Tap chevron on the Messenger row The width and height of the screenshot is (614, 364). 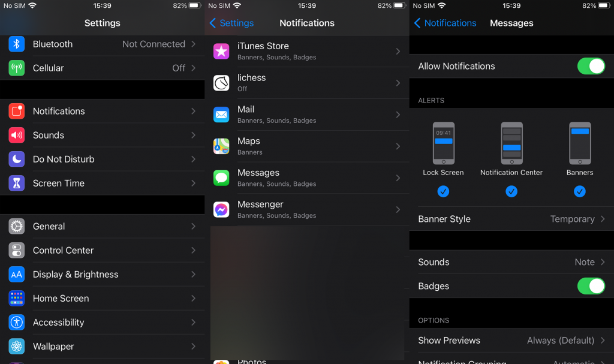click(398, 210)
